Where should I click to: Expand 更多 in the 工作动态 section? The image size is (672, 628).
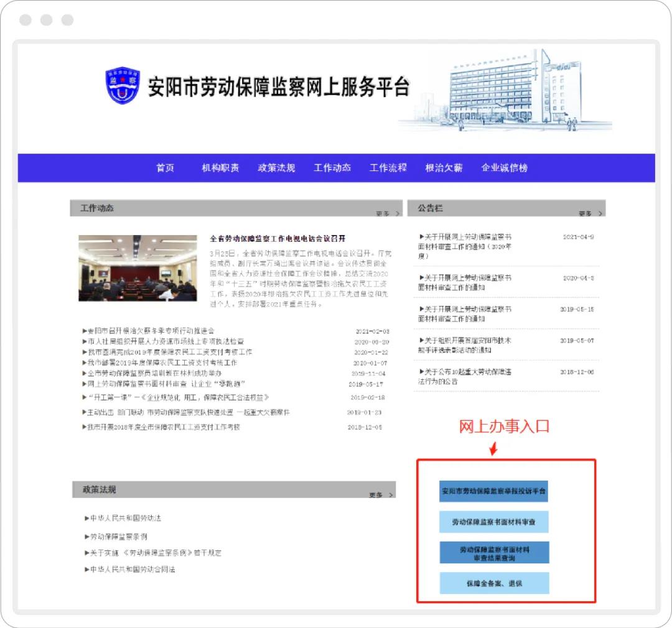point(385,214)
